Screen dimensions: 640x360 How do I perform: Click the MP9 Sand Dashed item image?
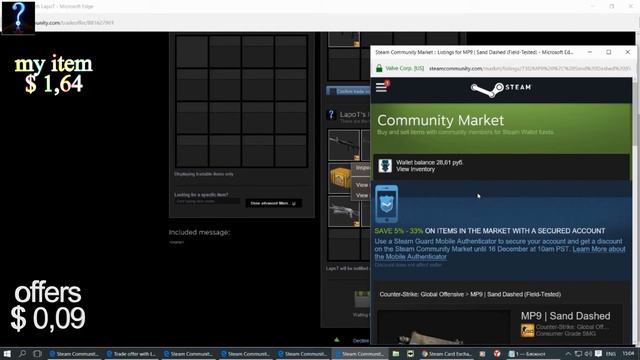click(x=443, y=328)
